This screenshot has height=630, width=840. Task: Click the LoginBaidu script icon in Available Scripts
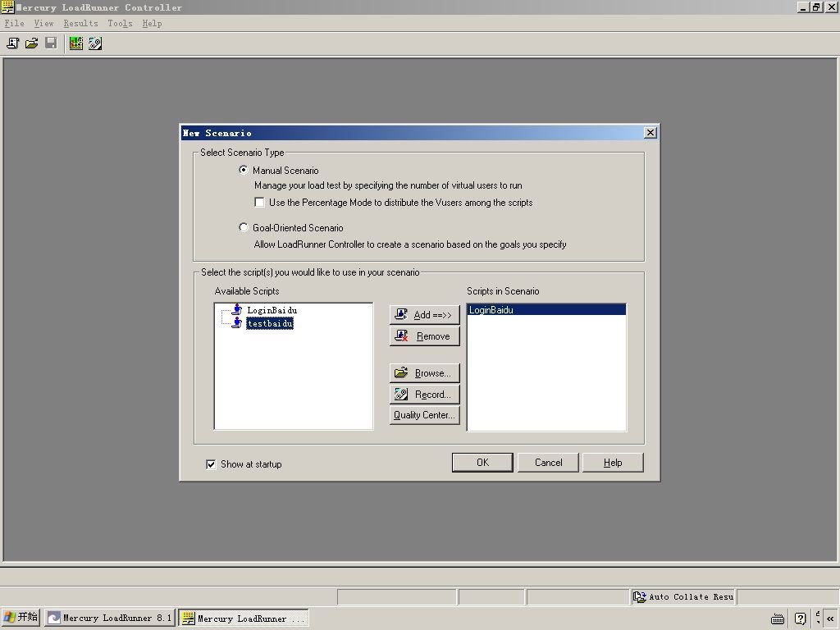point(237,309)
